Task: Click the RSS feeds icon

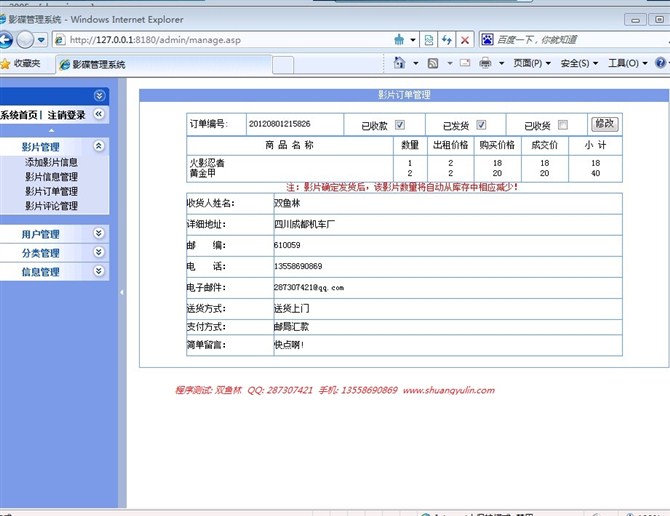Action: pyautogui.click(x=433, y=64)
